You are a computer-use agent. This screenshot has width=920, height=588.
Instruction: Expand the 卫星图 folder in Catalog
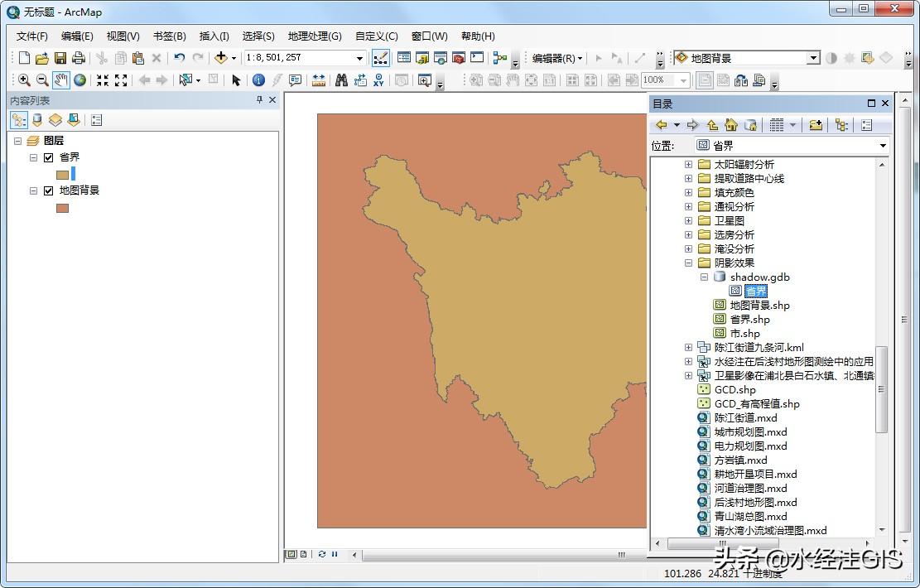(689, 220)
